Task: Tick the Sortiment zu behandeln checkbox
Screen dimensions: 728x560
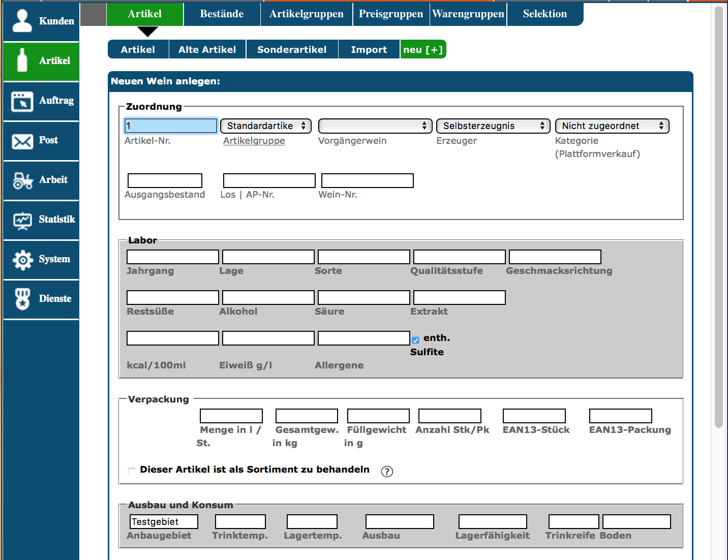Action: (132, 471)
